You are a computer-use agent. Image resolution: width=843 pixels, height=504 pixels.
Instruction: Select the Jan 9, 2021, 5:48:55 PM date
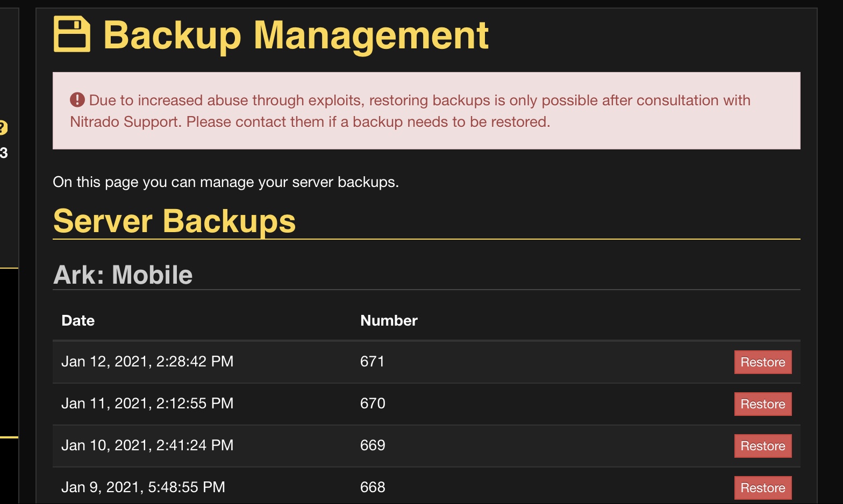(143, 487)
